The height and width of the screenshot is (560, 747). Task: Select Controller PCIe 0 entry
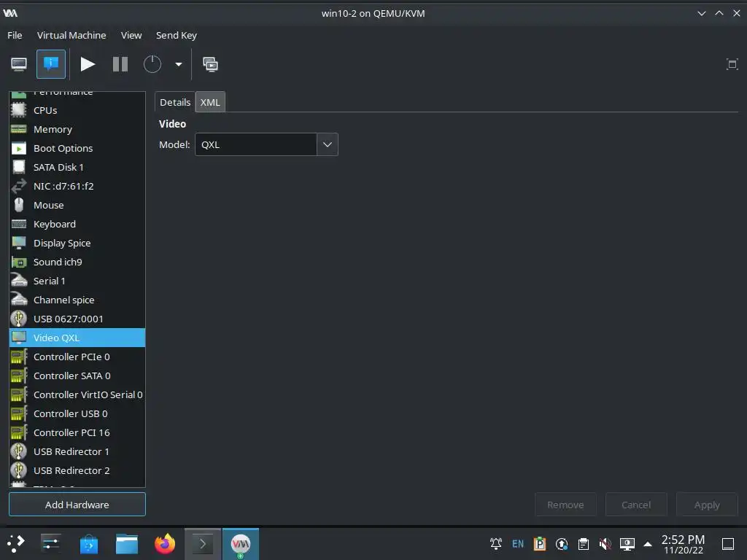(x=77, y=357)
